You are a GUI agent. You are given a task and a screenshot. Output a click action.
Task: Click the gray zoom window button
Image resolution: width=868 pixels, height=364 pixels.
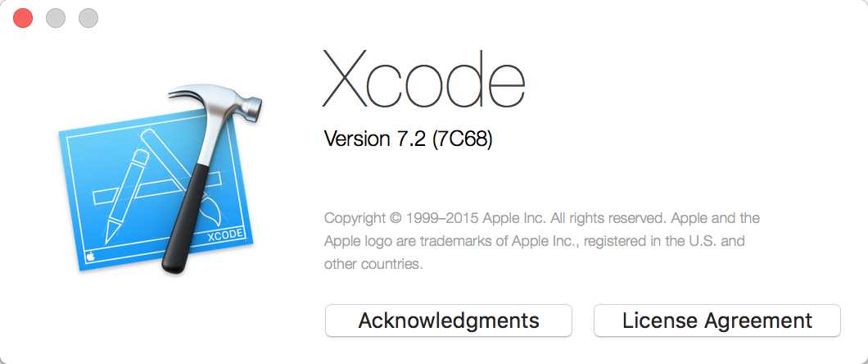88,18
